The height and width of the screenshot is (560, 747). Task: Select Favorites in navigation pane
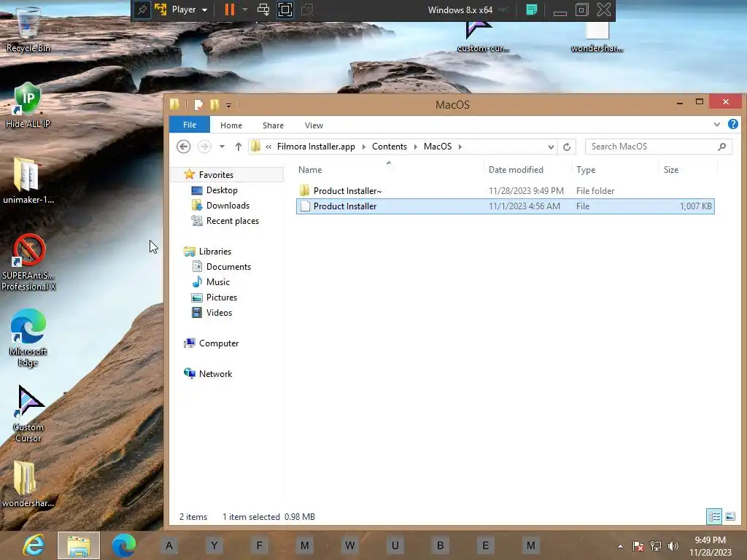(216, 175)
